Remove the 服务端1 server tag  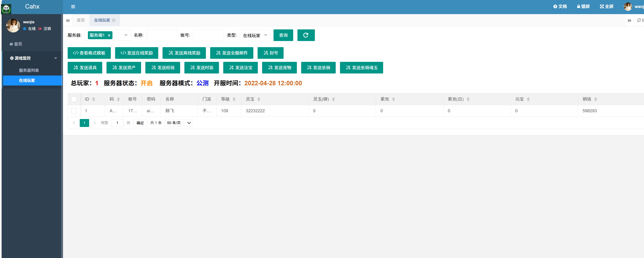pos(109,36)
